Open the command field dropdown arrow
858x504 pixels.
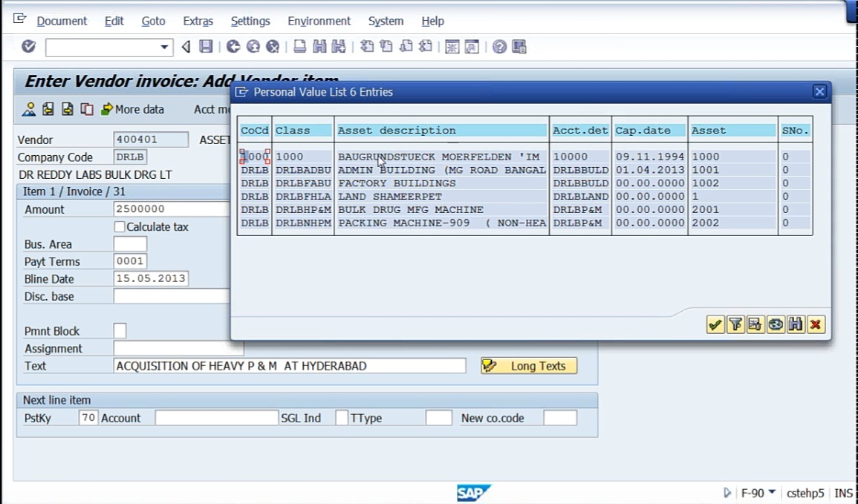point(163,47)
